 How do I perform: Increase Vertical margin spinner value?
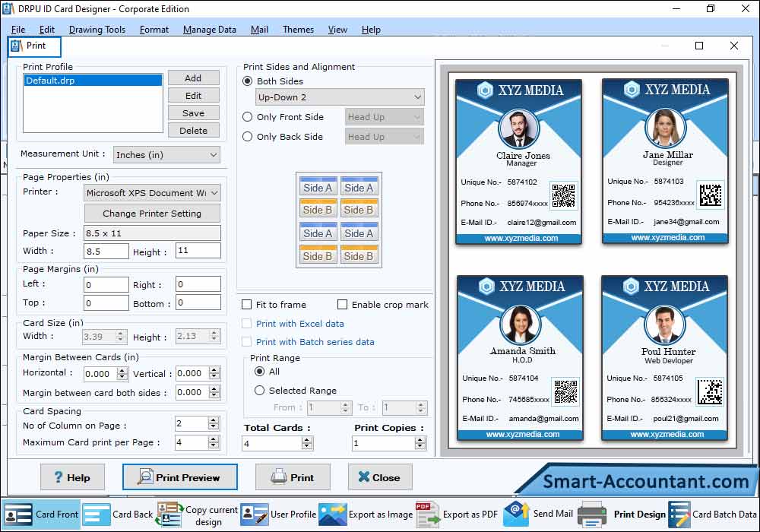tap(214, 370)
